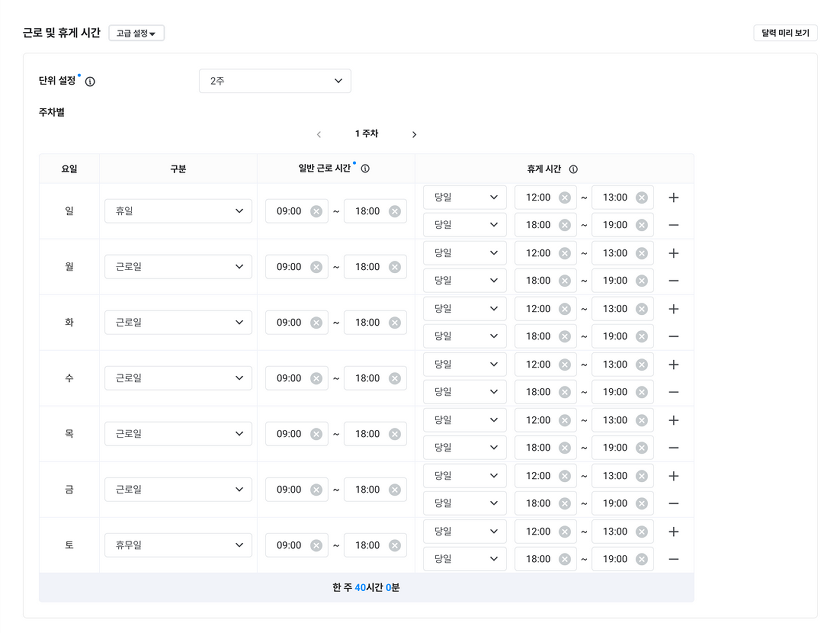The image size is (840, 633).
Task: Open second 당일 break dropdown for 금
Action: tap(465, 503)
